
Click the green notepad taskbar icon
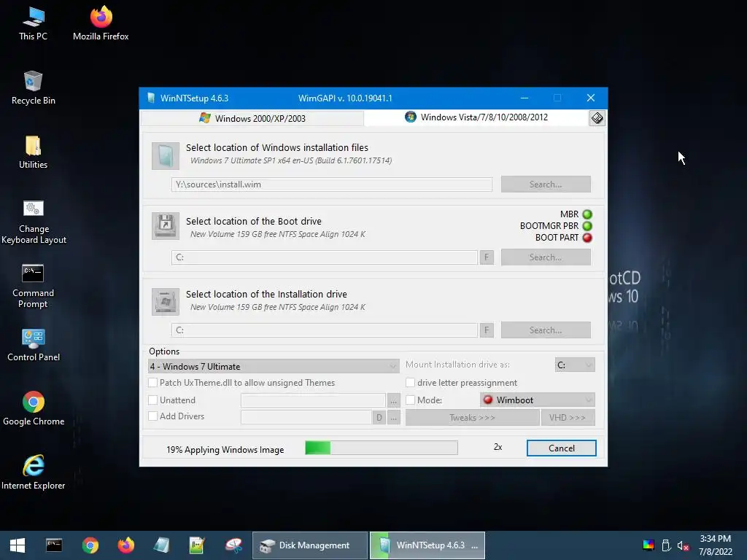coord(197,545)
